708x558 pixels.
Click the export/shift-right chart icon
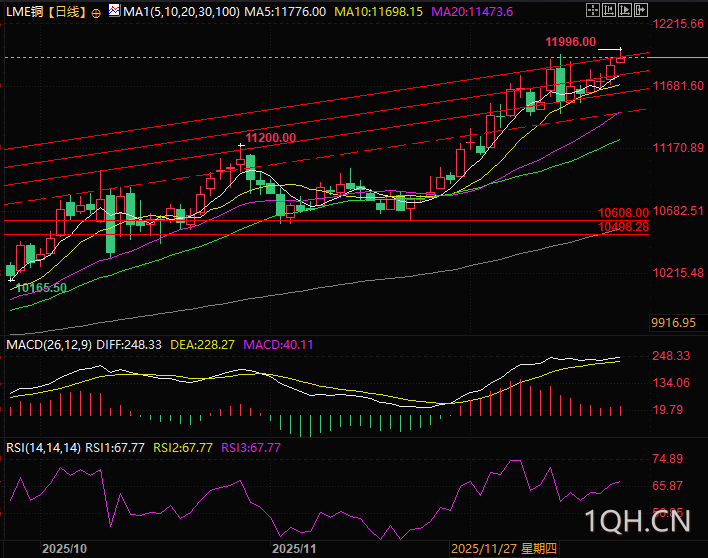point(641,10)
